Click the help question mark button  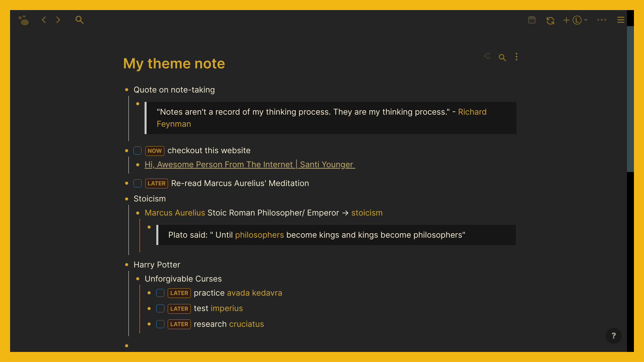click(x=613, y=336)
